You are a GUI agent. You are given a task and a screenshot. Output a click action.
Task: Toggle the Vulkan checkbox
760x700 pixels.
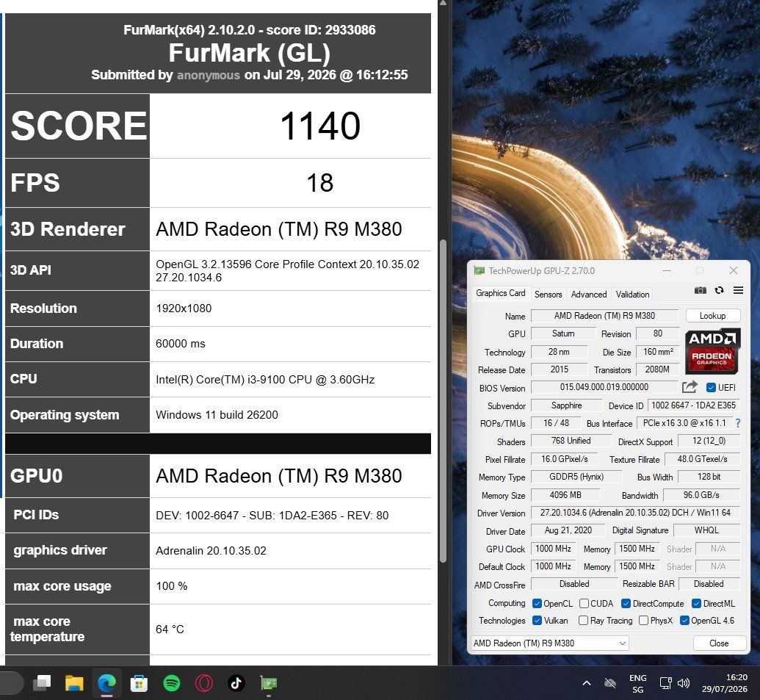(537, 621)
